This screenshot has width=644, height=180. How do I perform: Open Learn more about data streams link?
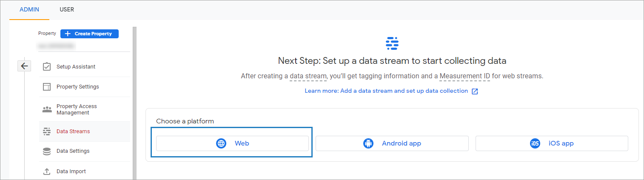386,91
